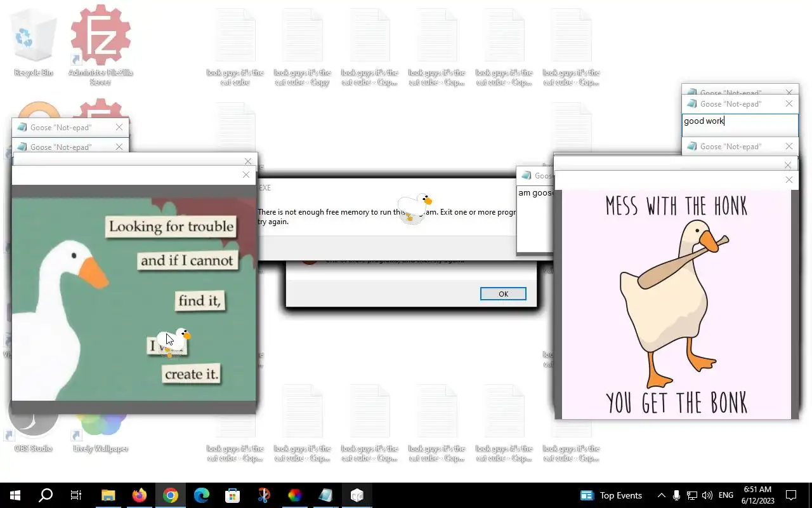Open the clock showing 6:51 AM

click(x=757, y=495)
